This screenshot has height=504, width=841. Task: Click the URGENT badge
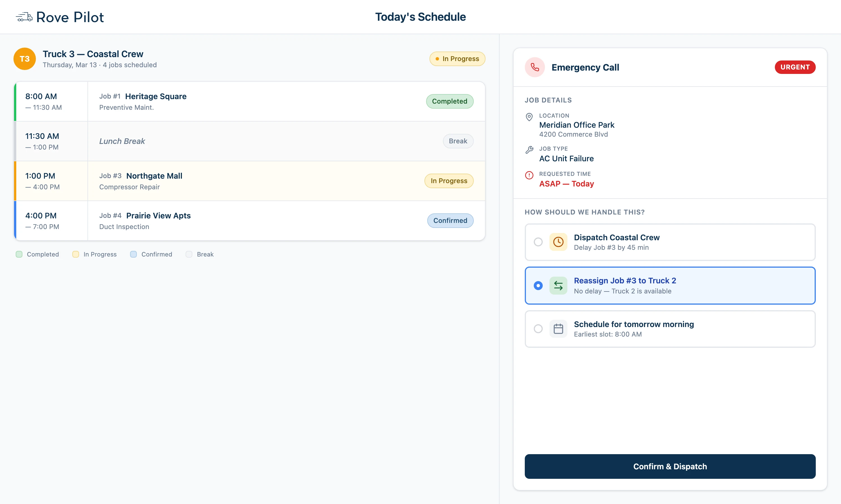pos(795,67)
